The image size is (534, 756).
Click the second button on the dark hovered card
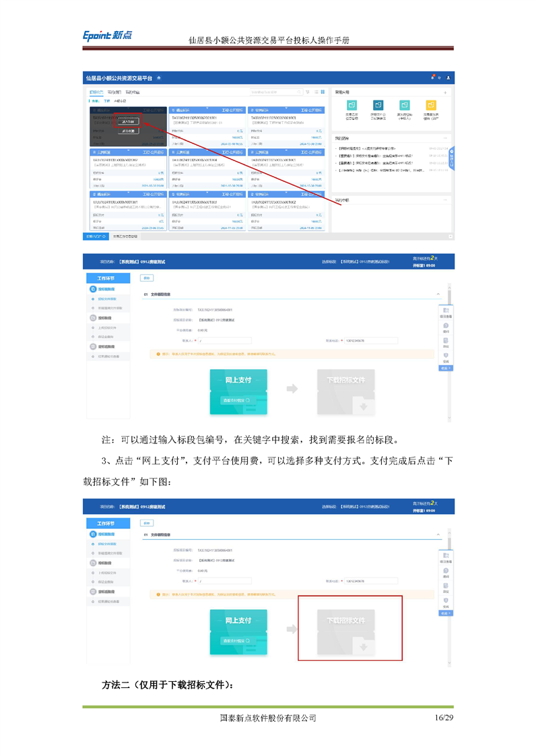coord(128,131)
